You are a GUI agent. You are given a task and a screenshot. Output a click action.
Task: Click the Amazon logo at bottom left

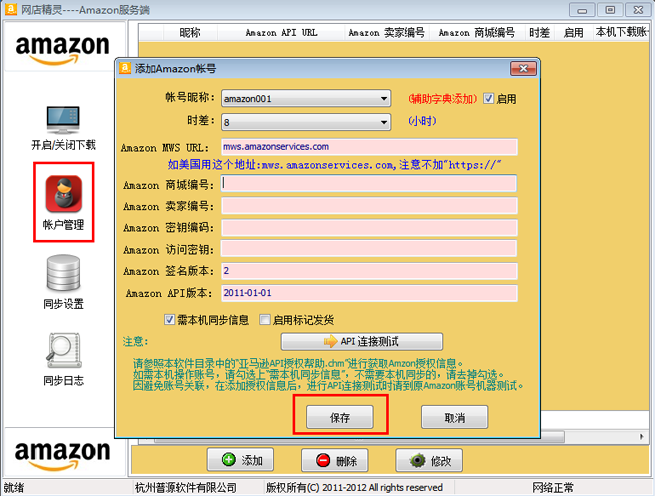[63, 455]
